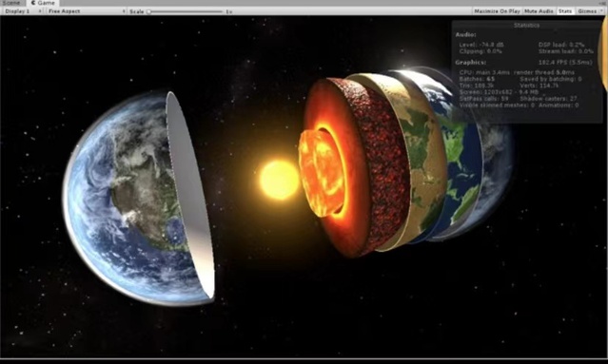Toggle the Stats overlay button
The height and width of the screenshot is (364, 608).
565,11
